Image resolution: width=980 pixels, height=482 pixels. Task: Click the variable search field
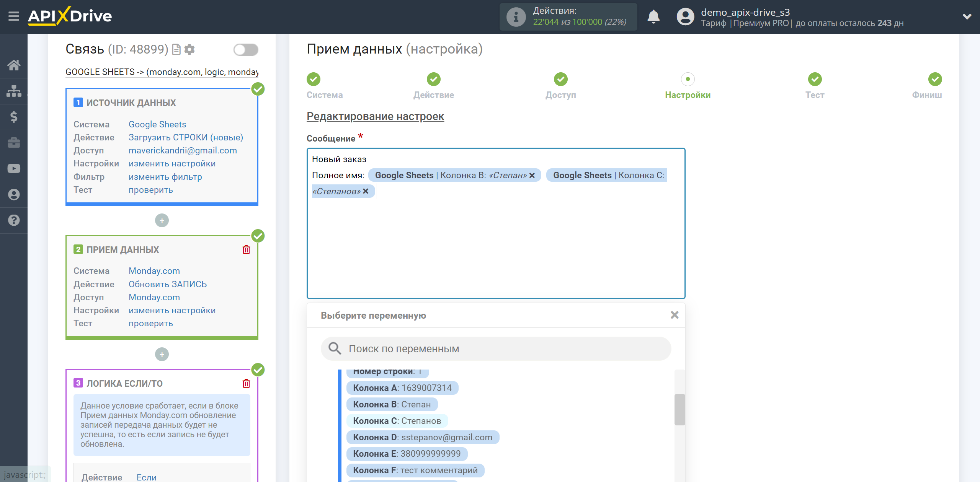pyautogui.click(x=496, y=348)
